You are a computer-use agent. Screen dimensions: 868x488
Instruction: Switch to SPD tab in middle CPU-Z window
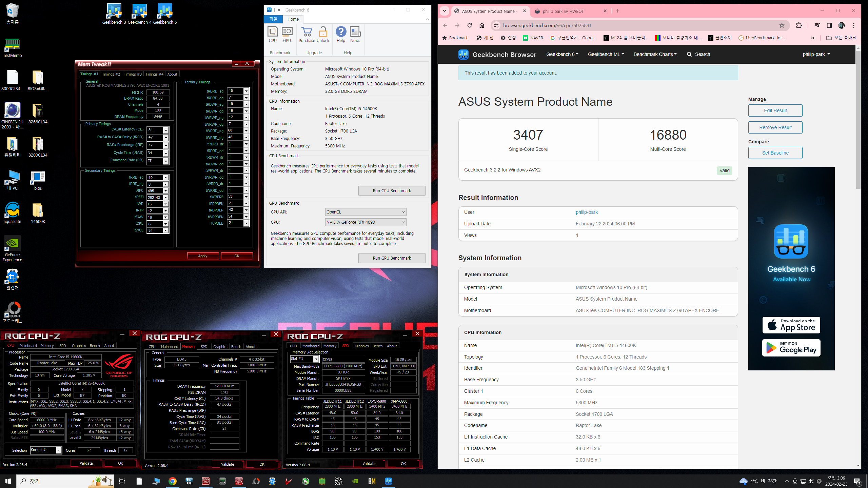click(x=204, y=347)
